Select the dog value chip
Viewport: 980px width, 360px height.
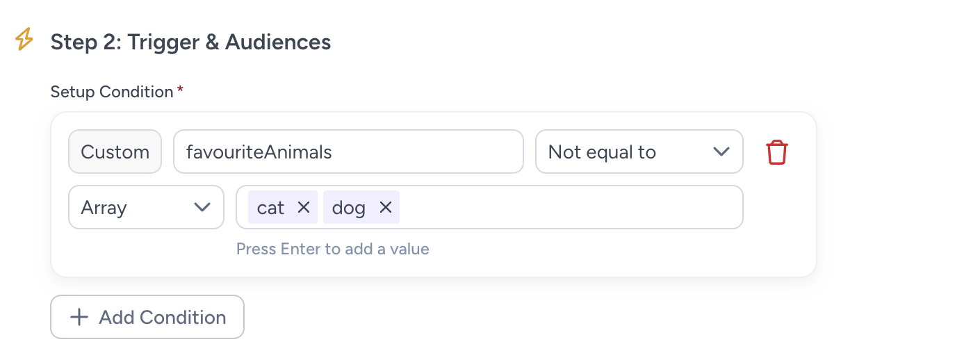coord(348,207)
